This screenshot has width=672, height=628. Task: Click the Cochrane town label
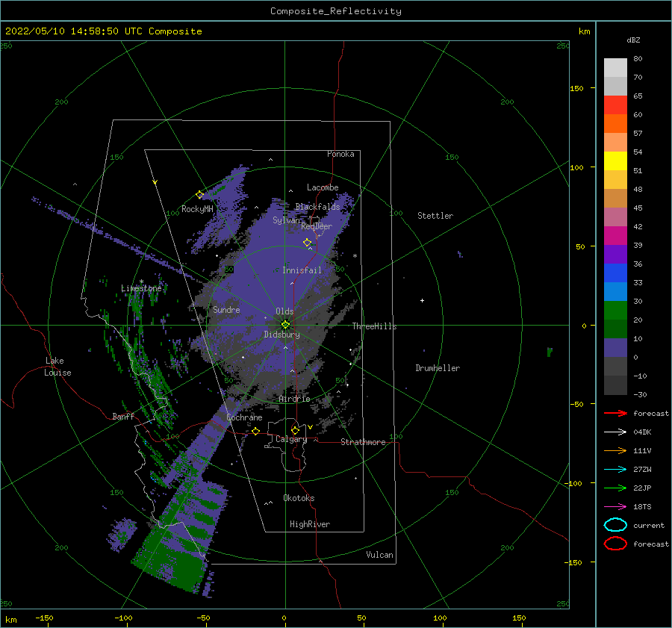(x=244, y=417)
